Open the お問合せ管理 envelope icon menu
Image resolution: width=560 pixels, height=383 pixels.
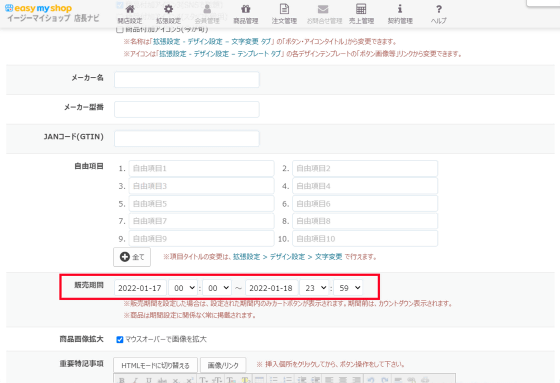[x=324, y=14]
